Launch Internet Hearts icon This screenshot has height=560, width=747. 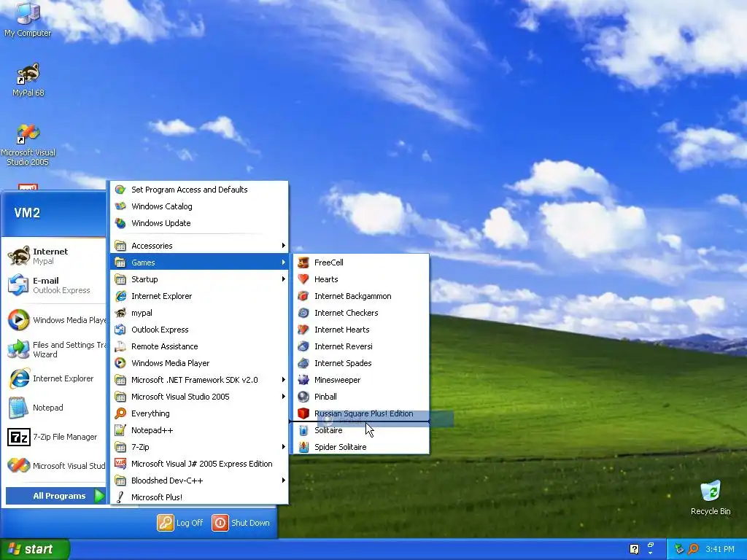pos(303,330)
